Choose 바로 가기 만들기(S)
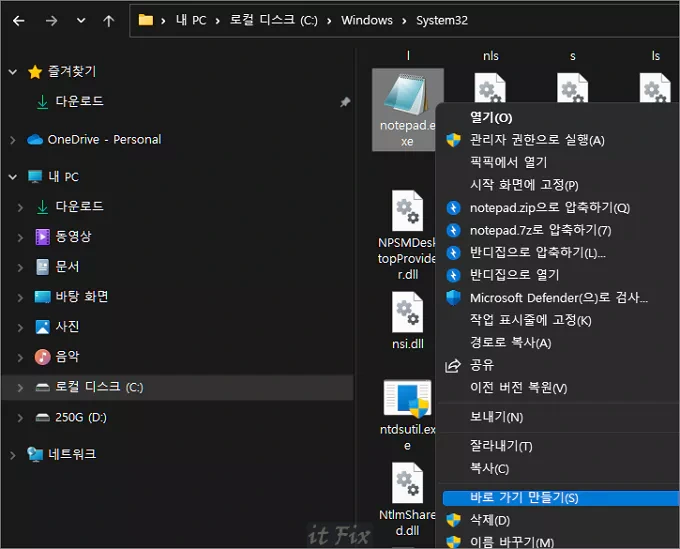Image resolution: width=680 pixels, height=549 pixels. (561, 498)
